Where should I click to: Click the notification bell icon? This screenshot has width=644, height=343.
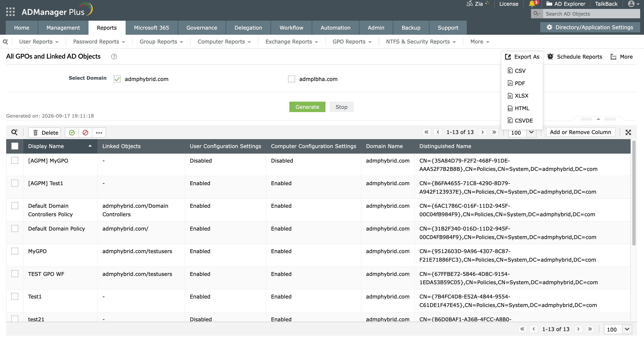point(532,4)
